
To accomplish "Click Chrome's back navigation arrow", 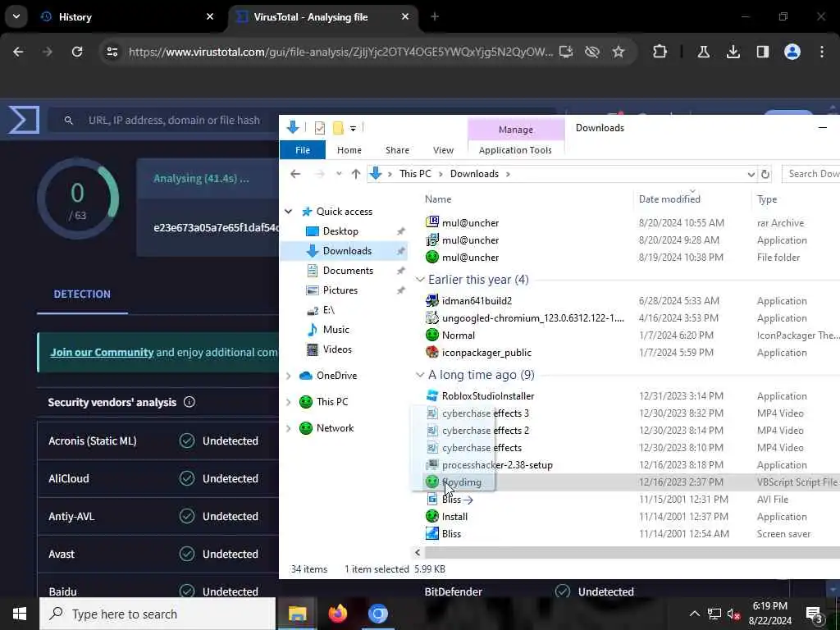I will (x=18, y=52).
